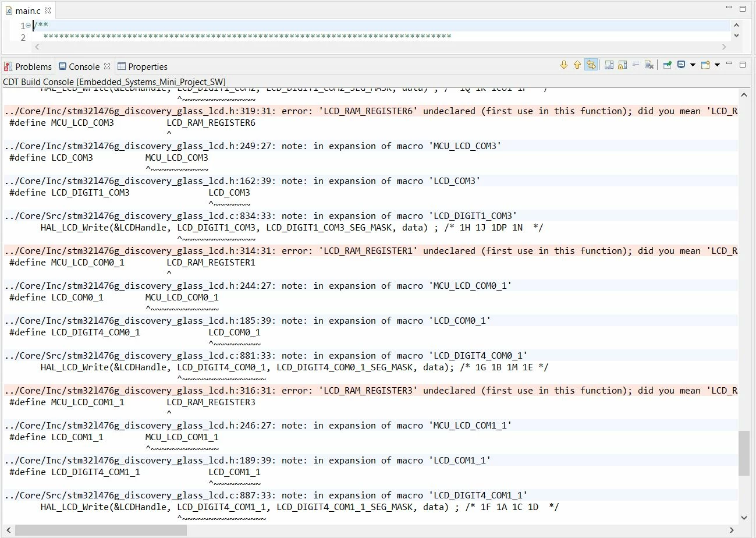Toggle Show Error in Editor button
This screenshot has height=538, width=756.
pyautogui.click(x=591, y=65)
